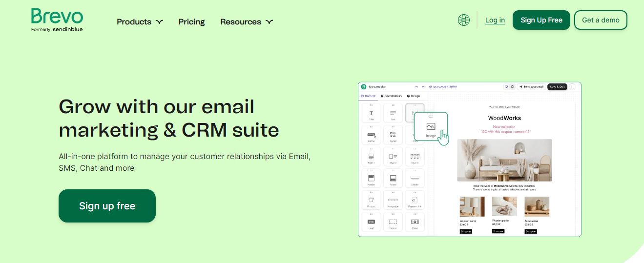644x263 pixels.
Task: Click the Save & Quit button
Action: (x=557, y=87)
